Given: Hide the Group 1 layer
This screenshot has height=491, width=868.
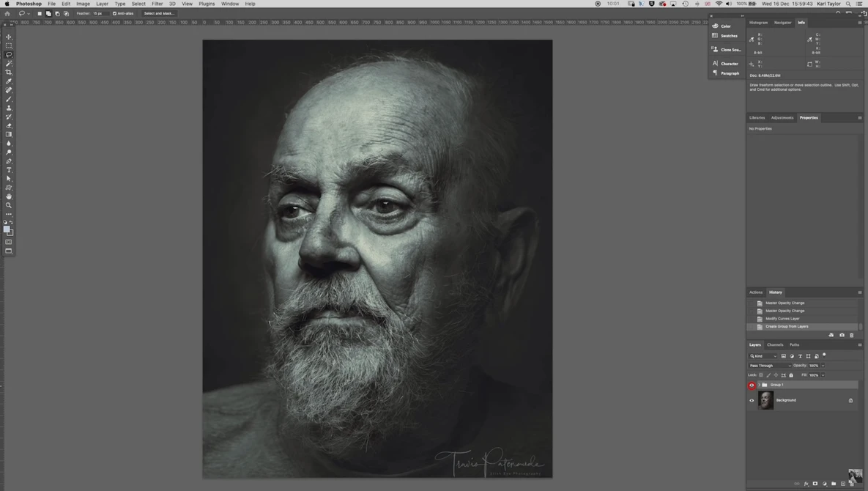Looking at the screenshot, I should pyautogui.click(x=752, y=385).
